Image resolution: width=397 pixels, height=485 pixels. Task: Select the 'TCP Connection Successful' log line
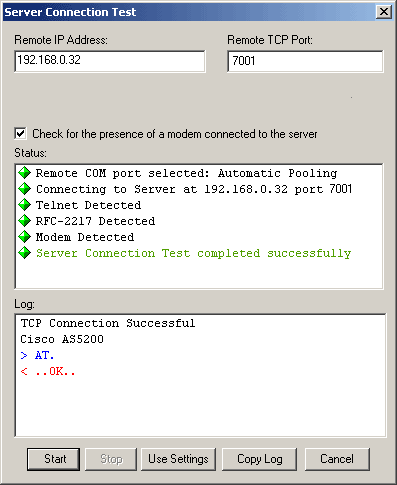tap(108, 323)
